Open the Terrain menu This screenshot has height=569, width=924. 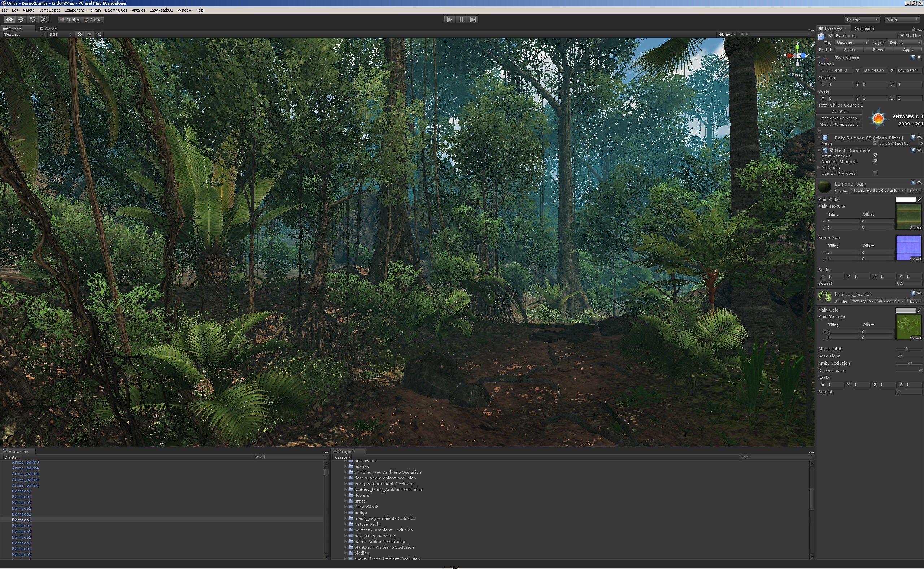[x=95, y=10]
